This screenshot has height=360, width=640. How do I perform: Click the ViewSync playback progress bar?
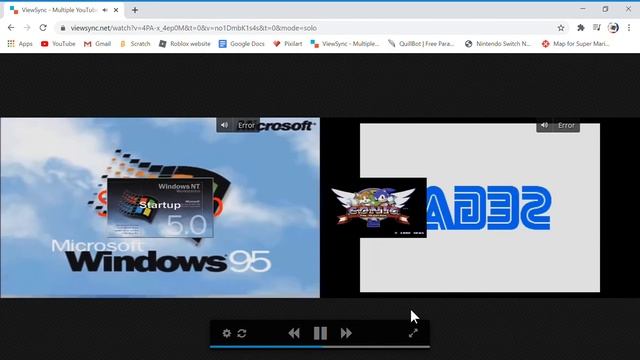(320, 347)
